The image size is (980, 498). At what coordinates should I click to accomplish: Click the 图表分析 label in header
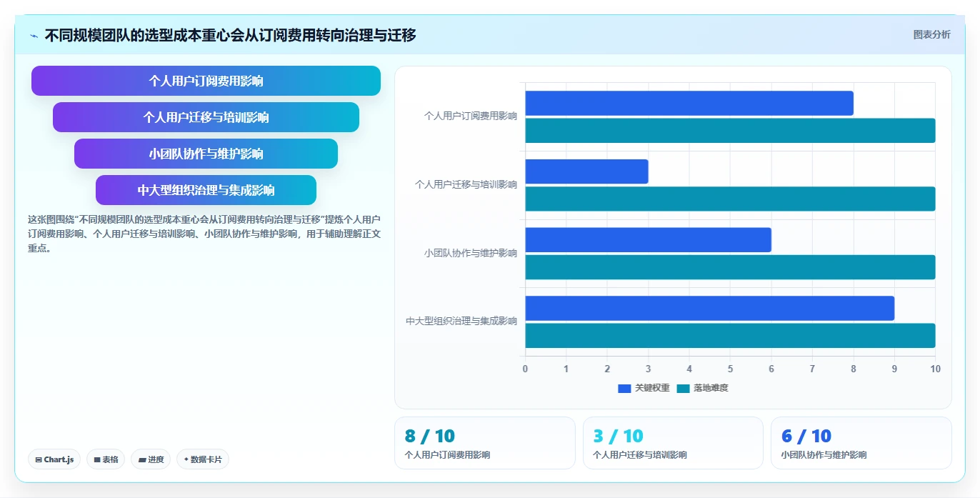932,34
